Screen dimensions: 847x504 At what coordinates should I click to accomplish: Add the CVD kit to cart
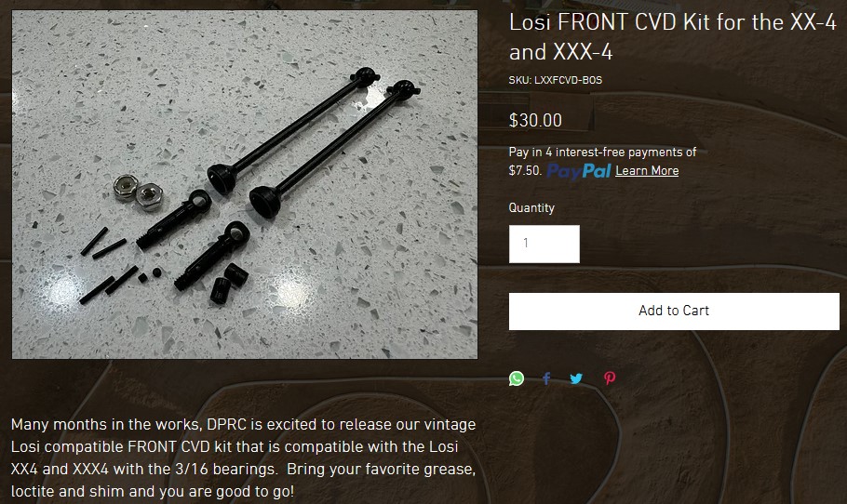674,311
